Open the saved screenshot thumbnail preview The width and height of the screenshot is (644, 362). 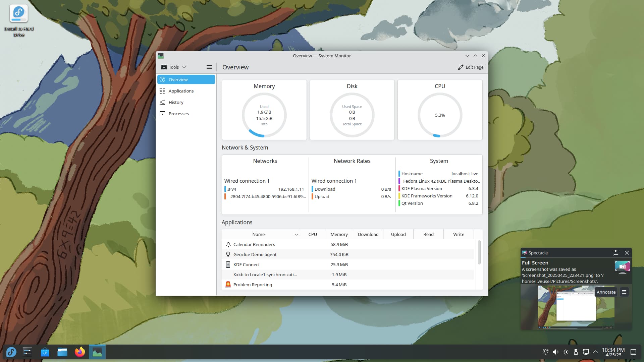click(576, 307)
